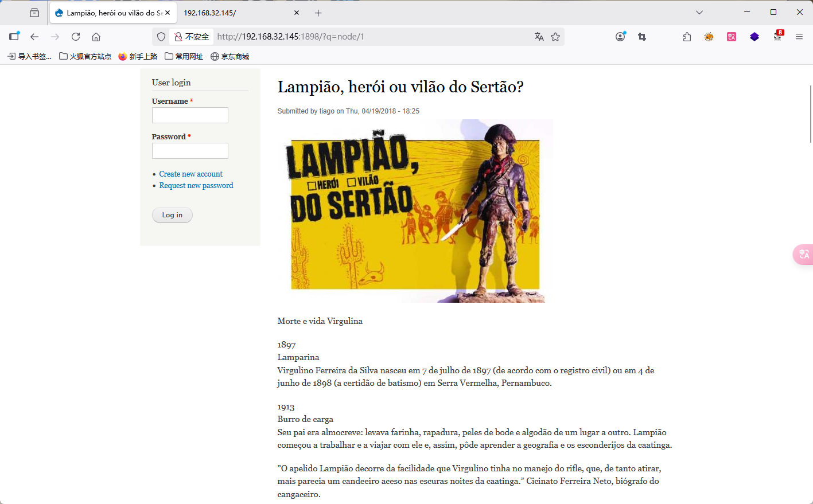Click the "Burro de carga" subheading text
Image resolution: width=813 pixels, height=504 pixels.
[x=305, y=419]
